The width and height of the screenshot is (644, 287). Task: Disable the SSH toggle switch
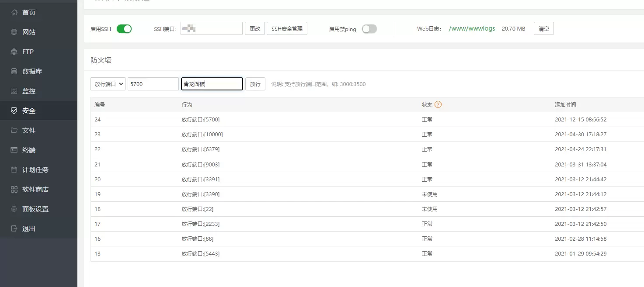point(124,29)
